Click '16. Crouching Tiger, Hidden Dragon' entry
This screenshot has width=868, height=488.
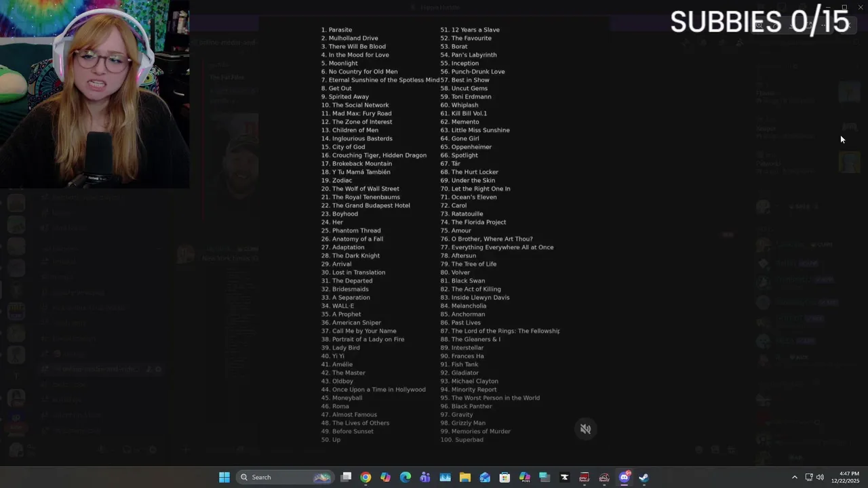[374, 155]
